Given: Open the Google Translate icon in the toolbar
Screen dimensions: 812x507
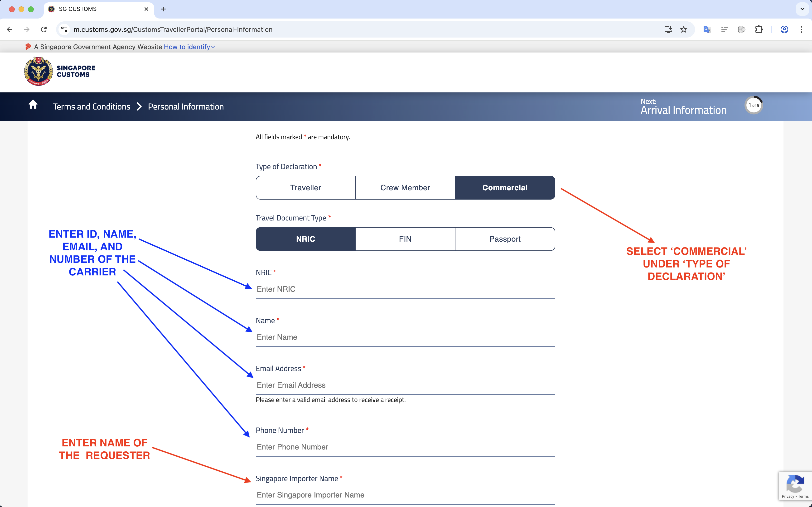Looking at the screenshot, I should tap(707, 29).
